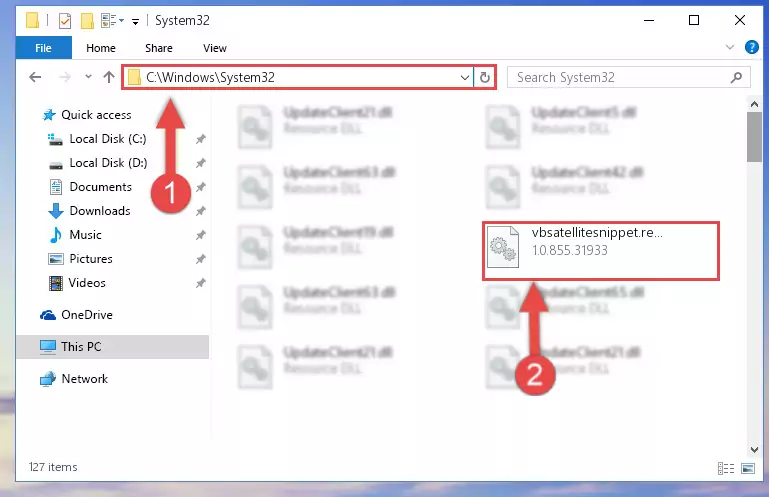Refresh the System32 folder
This screenshot has width=769, height=497.
(485, 78)
